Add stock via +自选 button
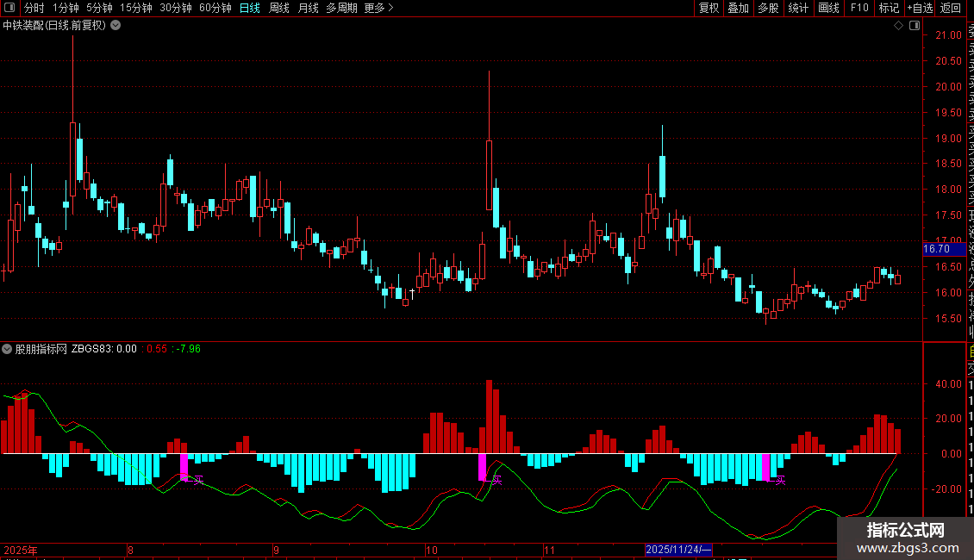The width and height of the screenshot is (974, 560). point(920,8)
